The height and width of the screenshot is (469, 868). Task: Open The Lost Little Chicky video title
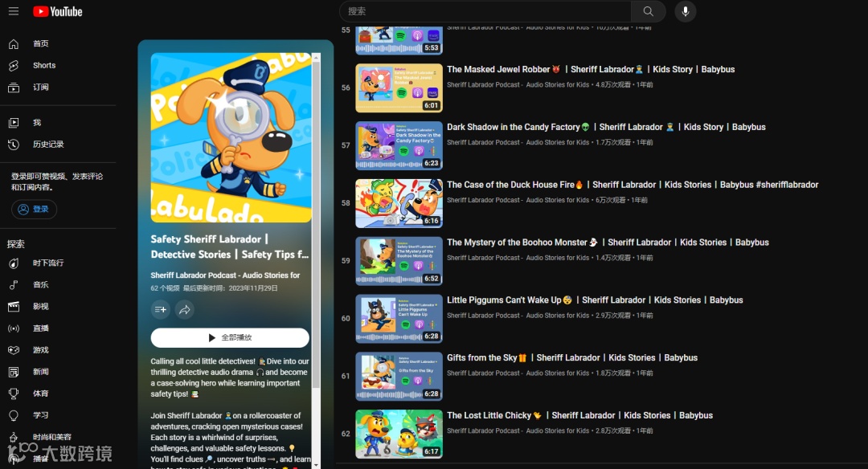579,415
